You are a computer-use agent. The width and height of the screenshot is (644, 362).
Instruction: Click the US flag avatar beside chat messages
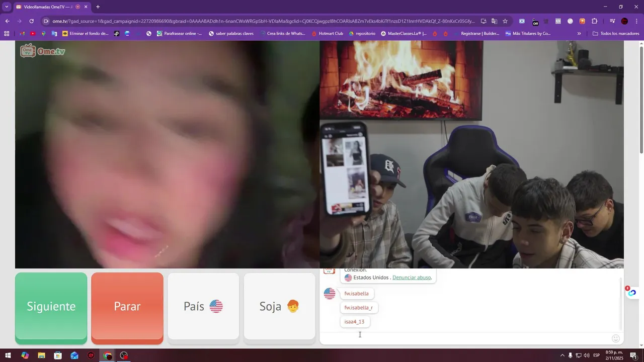click(330, 294)
